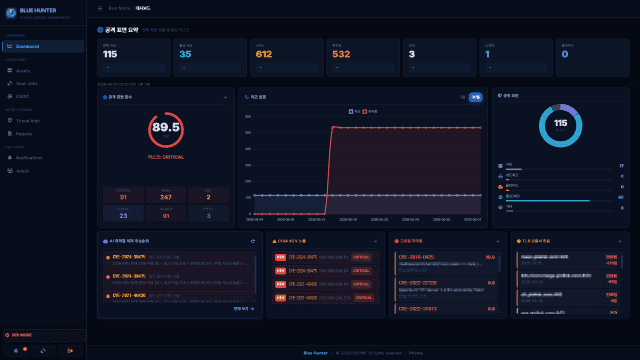Click the web domain asset row icon

(500, 197)
